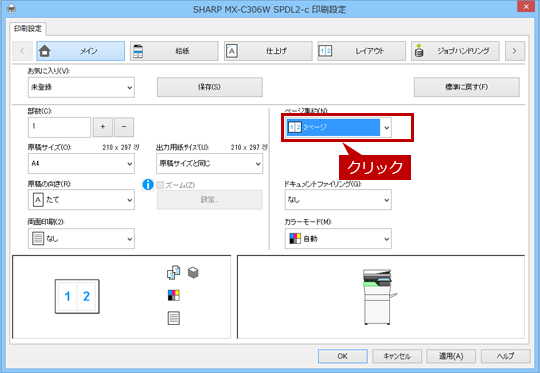
Task: Click the ヘルプ button
Action: pyautogui.click(x=505, y=356)
